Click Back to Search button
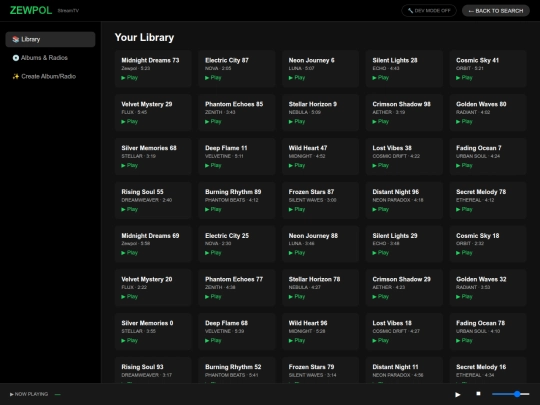Image resolution: width=540 pixels, height=405 pixels. coord(496,11)
